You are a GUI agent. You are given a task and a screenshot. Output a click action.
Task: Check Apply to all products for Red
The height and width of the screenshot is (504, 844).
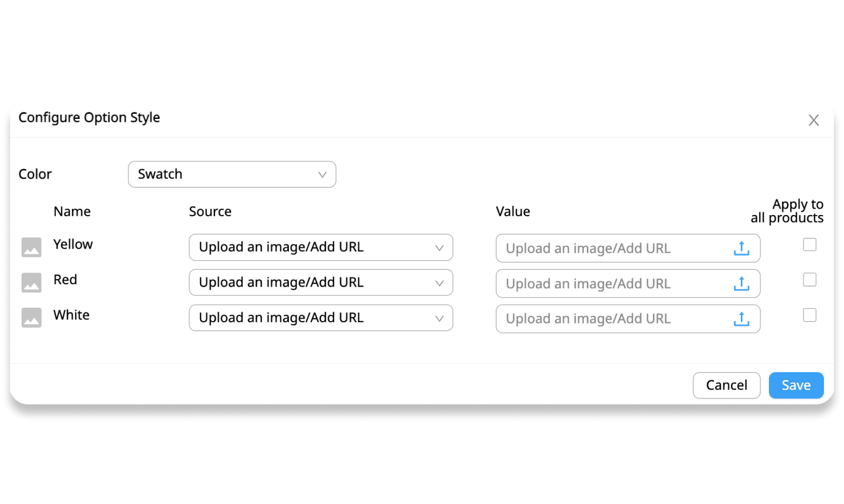pyautogui.click(x=809, y=280)
